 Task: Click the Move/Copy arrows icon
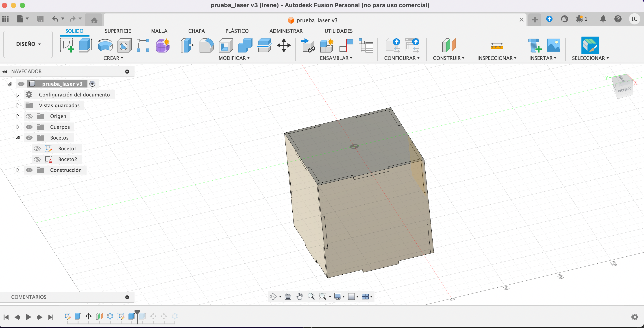pos(284,45)
